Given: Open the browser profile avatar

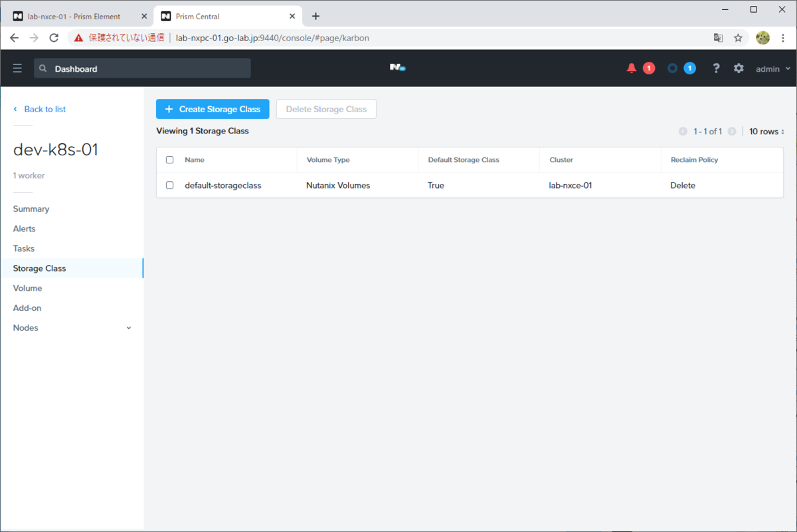Looking at the screenshot, I should point(762,38).
